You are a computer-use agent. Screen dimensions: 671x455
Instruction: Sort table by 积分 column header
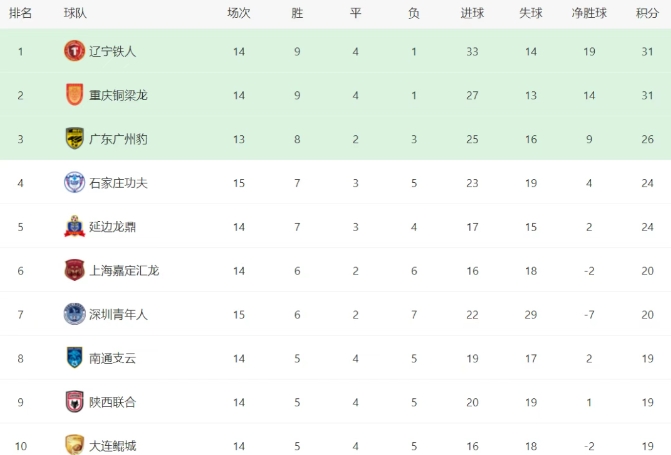click(646, 13)
